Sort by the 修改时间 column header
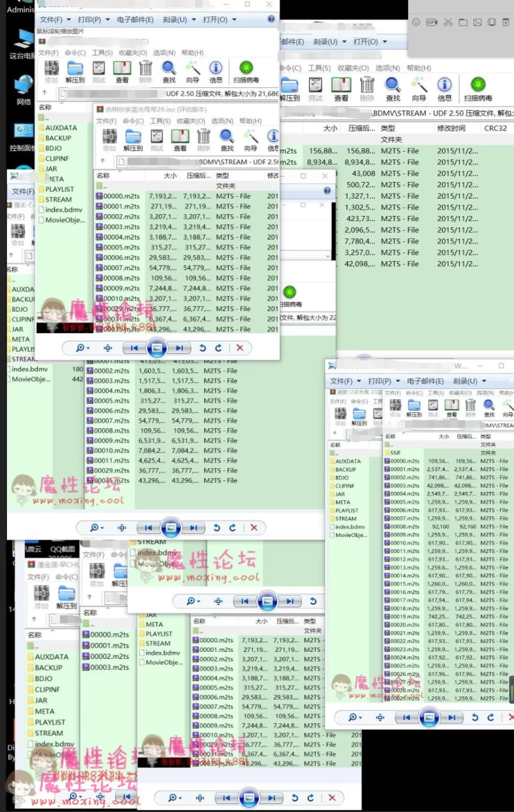The height and width of the screenshot is (812, 514). point(451,128)
